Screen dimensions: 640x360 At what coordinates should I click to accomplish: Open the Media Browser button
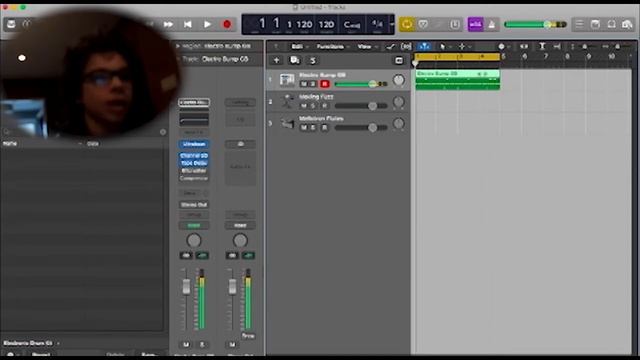coord(627,24)
